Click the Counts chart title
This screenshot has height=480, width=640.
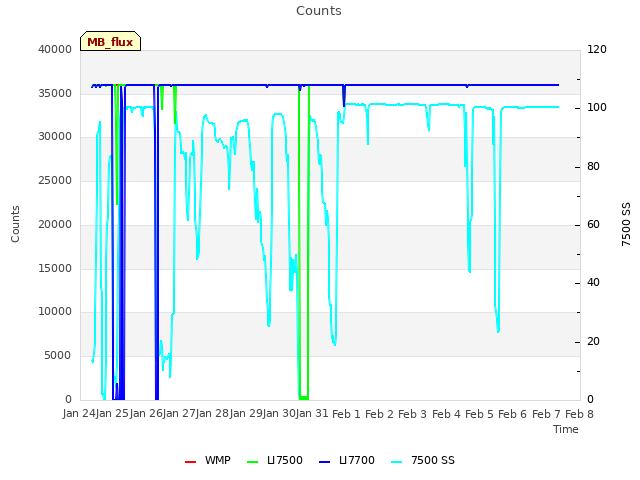point(319,11)
